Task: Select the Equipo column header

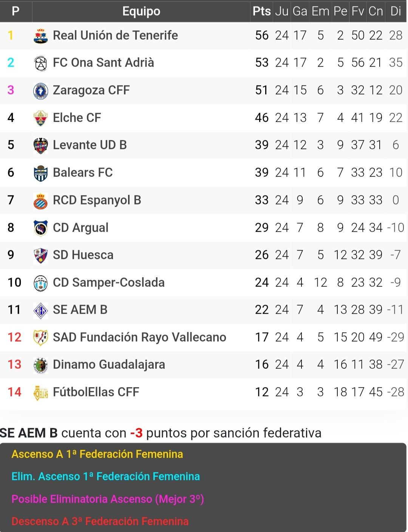Action: [141, 11]
